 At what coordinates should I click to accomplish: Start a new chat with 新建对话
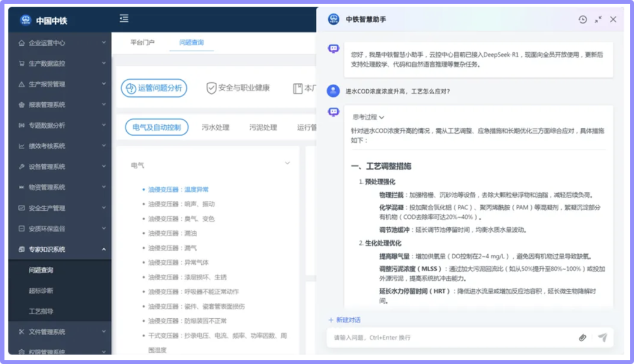[x=345, y=320]
